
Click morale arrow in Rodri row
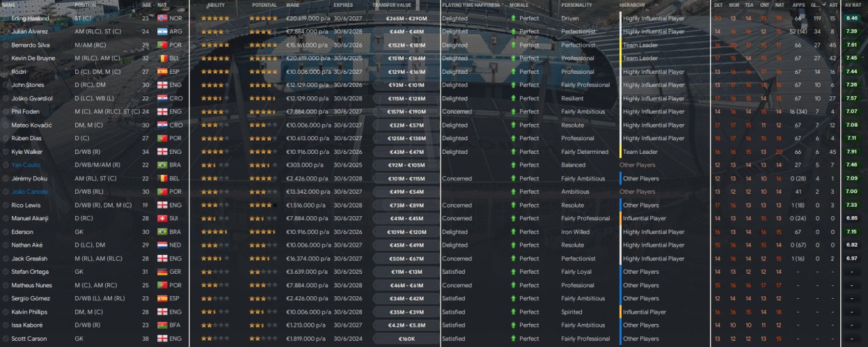[x=513, y=72]
